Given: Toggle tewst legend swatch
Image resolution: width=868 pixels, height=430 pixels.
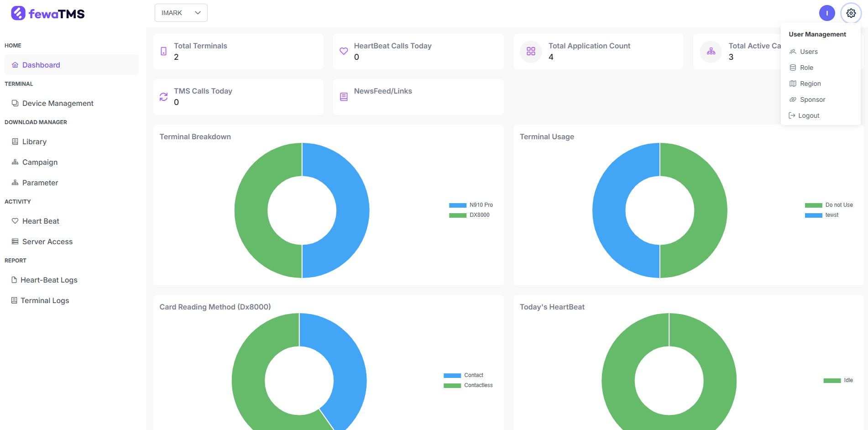Looking at the screenshot, I should 814,215.
